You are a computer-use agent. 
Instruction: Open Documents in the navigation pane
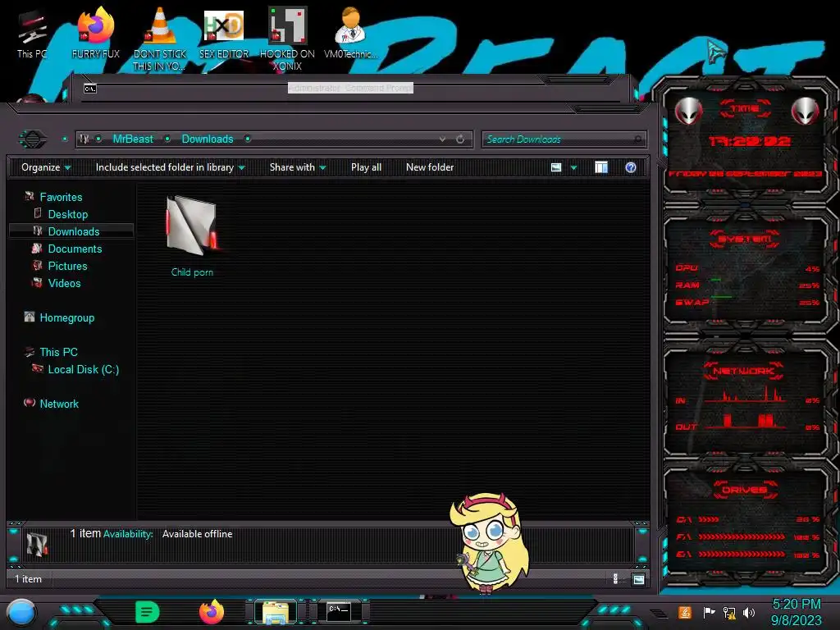tap(75, 249)
